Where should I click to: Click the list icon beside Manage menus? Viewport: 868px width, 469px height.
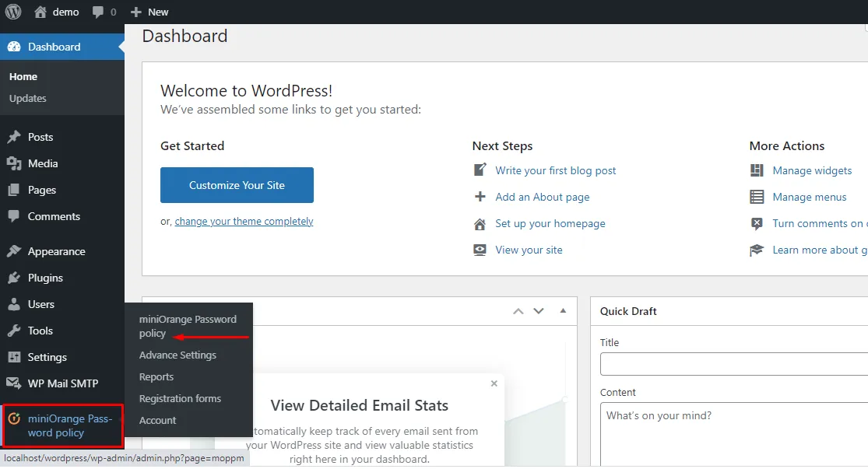click(757, 197)
